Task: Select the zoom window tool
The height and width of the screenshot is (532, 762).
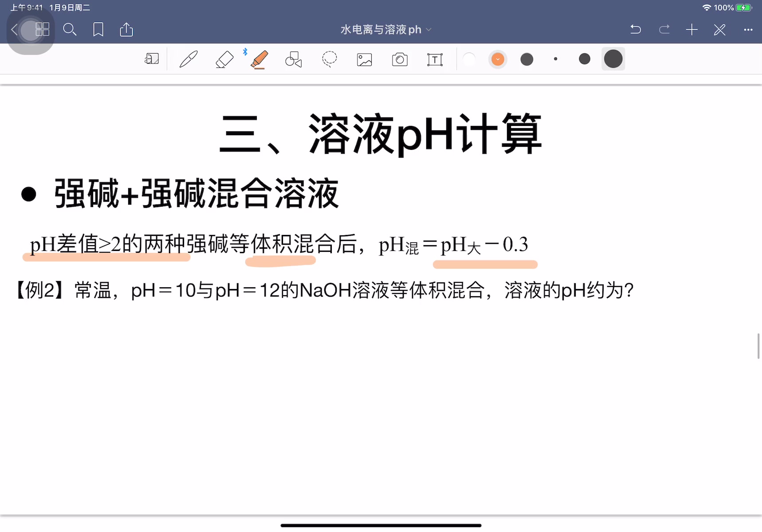Action: [x=152, y=59]
